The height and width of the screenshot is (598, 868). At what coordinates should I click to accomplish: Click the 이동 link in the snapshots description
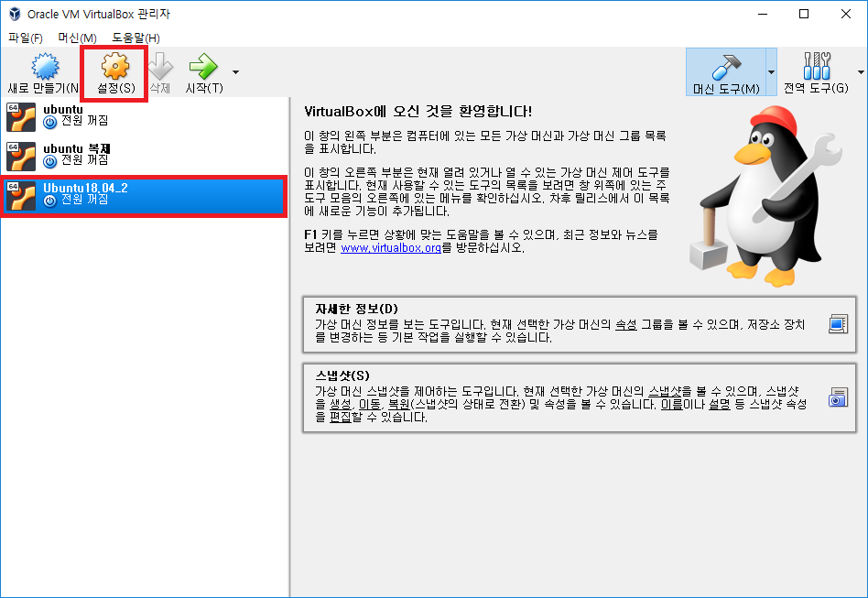pyautogui.click(x=370, y=405)
